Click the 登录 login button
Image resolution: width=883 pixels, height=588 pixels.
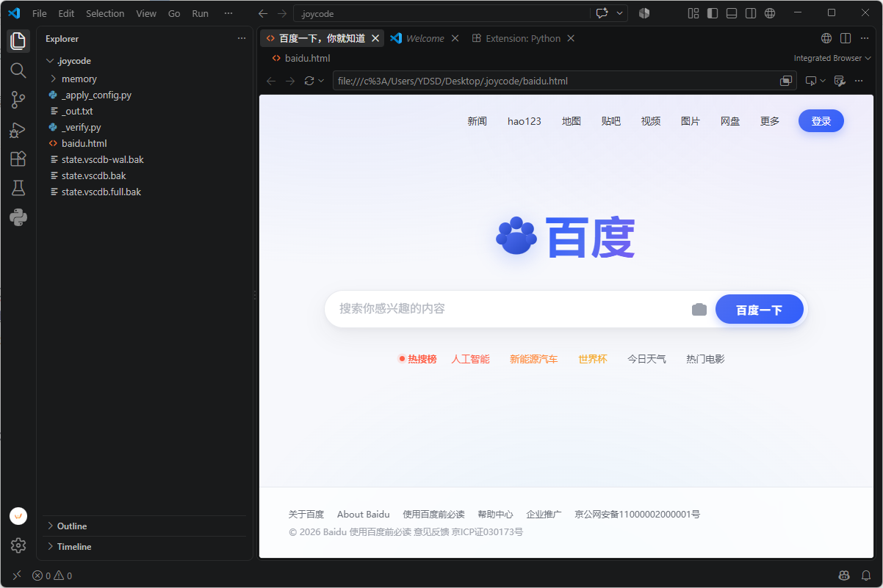tap(821, 121)
